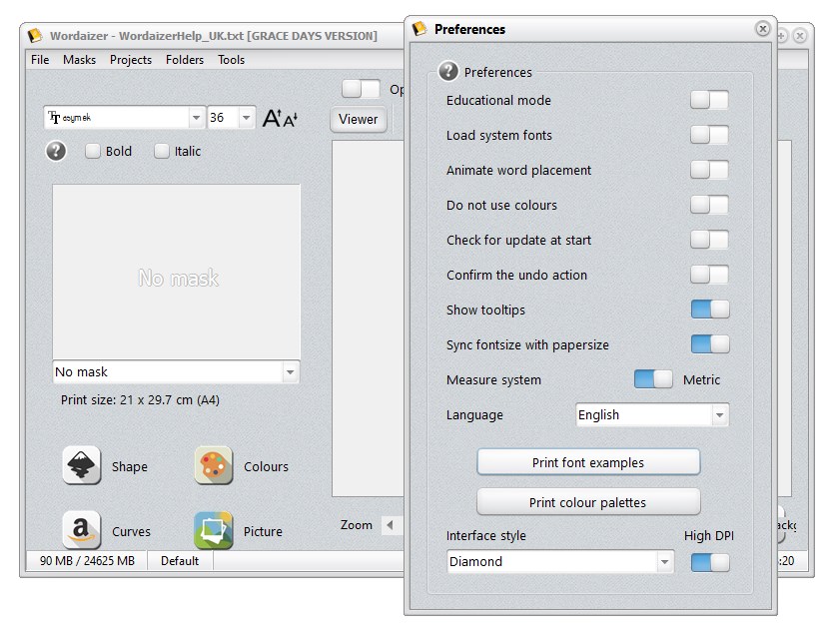The image size is (840, 632).
Task: Click the help icon beside Bold checkbox
Action: pyautogui.click(x=56, y=151)
